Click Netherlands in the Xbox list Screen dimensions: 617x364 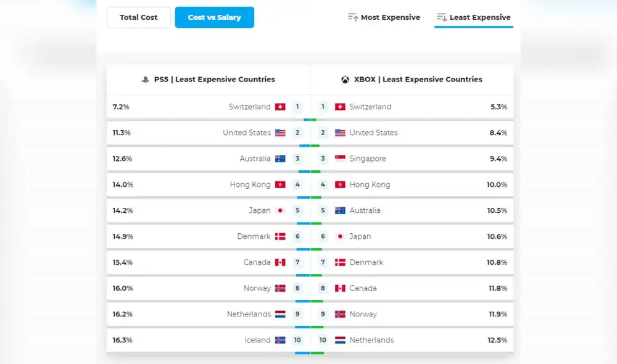pos(371,340)
